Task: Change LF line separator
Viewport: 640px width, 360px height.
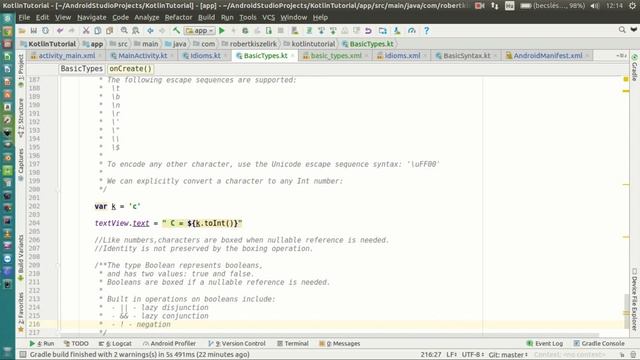Action: click(x=451, y=355)
